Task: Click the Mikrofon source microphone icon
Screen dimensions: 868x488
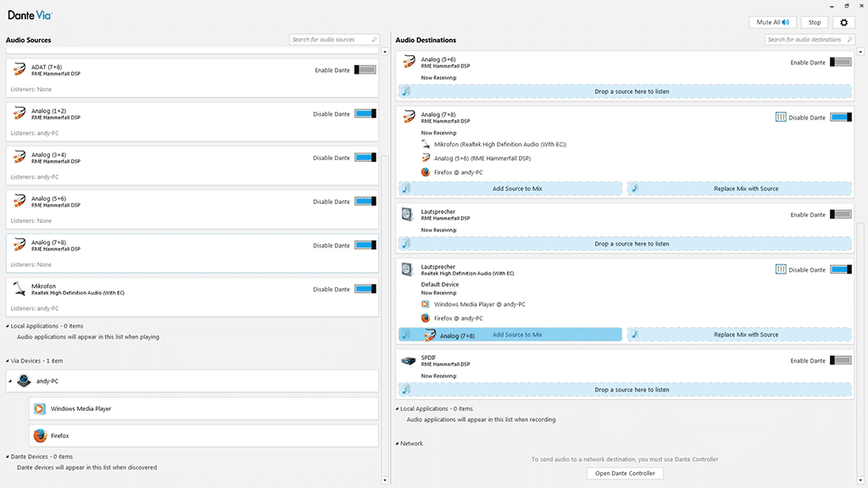Action: coord(19,290)
